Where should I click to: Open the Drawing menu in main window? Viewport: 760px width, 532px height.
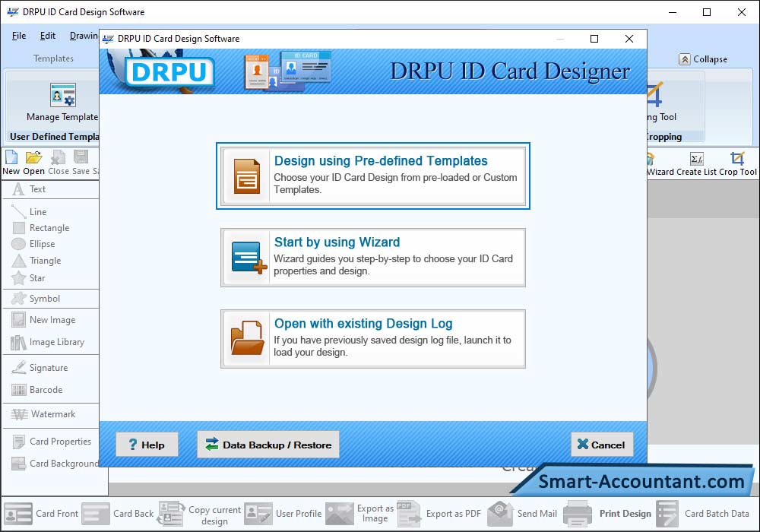(84, 36)
